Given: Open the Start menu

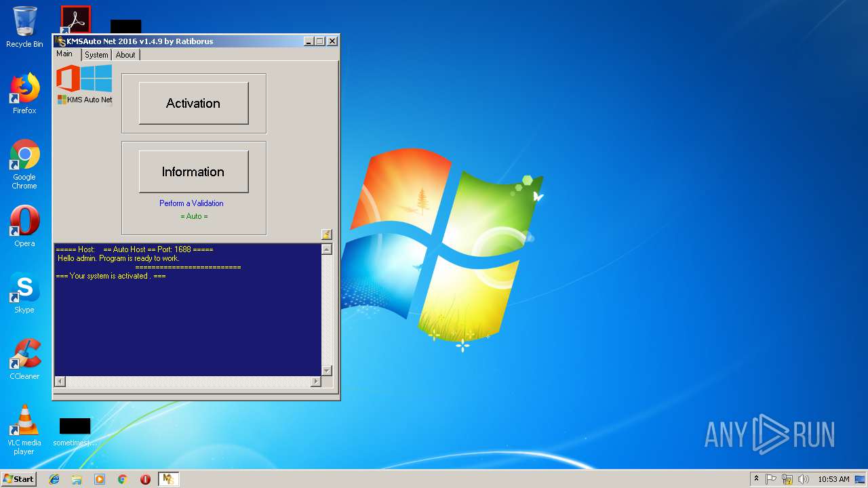Looking at the screenshot, I should click(18, 479).
